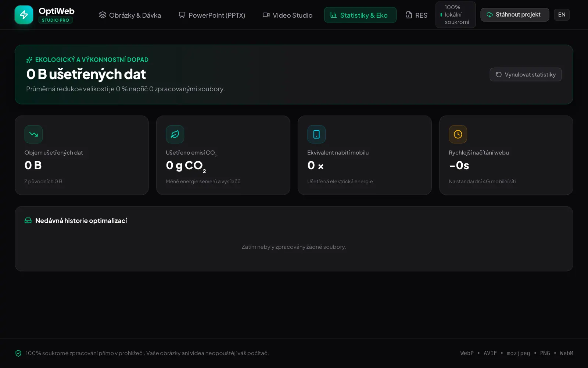Click the Zatím nebyly zpracovány žádné soubory message
The image size is (588, 368).
(x=294, y=247)
